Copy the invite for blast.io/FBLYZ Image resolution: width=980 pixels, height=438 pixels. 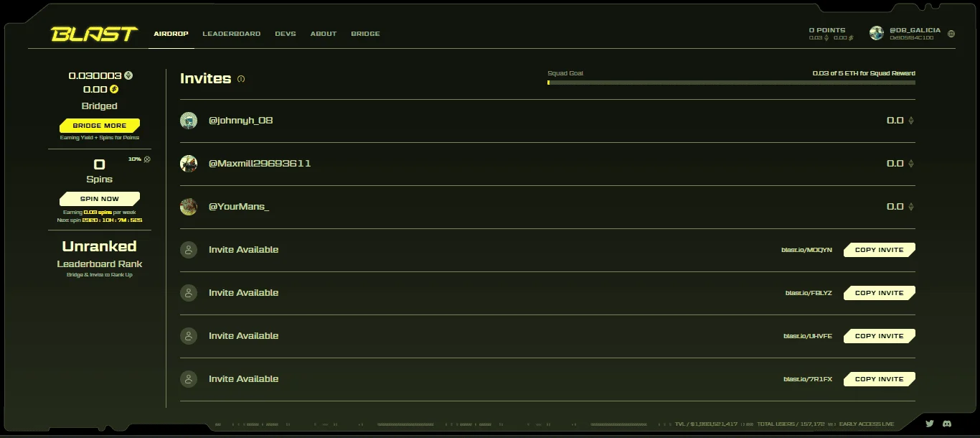tap(880, 293)
